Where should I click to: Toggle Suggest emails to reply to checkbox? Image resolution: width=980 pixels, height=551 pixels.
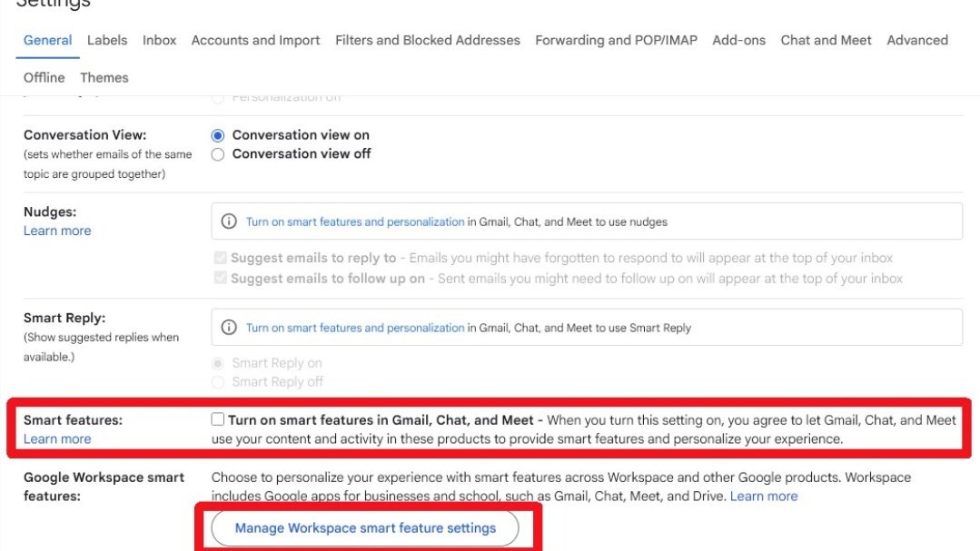point(220,258)
